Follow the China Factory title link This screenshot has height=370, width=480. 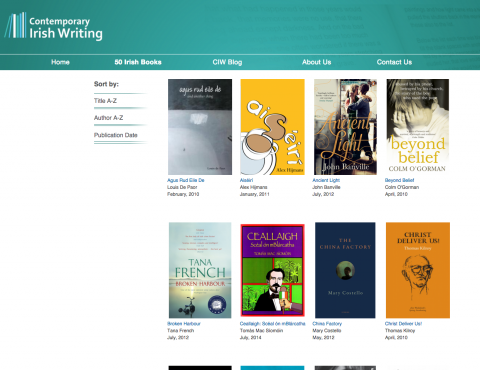[327, 324]
